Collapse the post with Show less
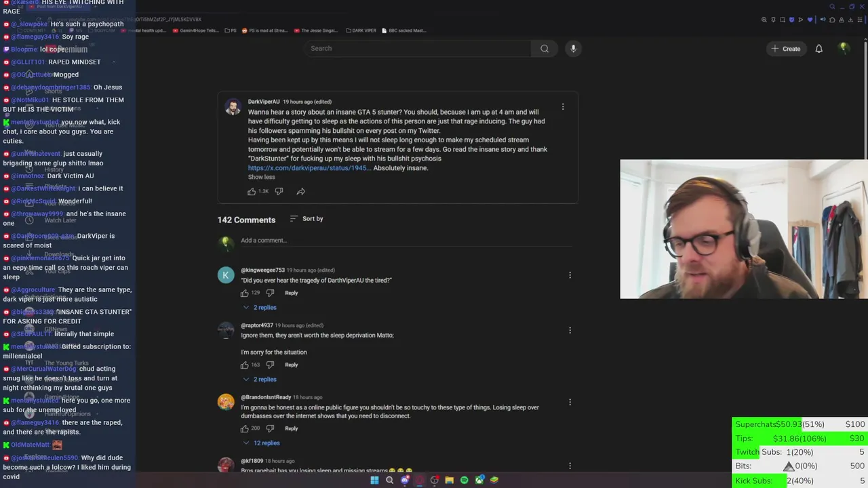The image size is (868, 488). click(261, 177)
